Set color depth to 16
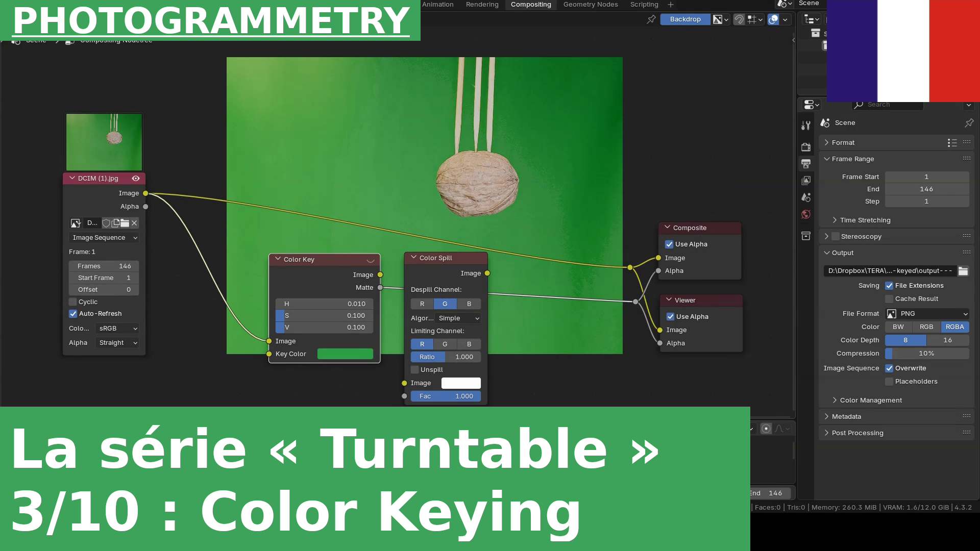Viewport: 980px width, 551px height. (x=948, y=340)
